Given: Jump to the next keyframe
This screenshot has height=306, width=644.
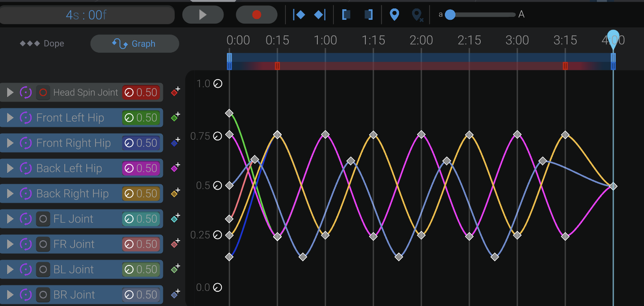Looking at the screenshot, I should (x=320, y=15).
